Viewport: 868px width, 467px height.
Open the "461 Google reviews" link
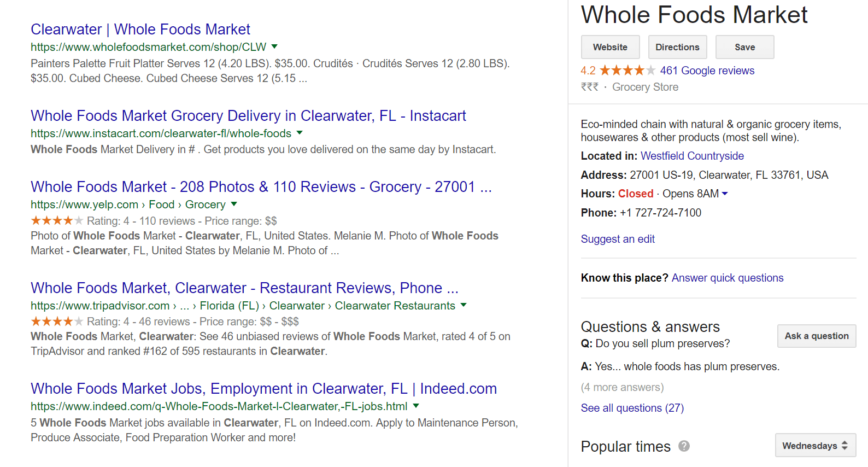(x=707, y=70)
